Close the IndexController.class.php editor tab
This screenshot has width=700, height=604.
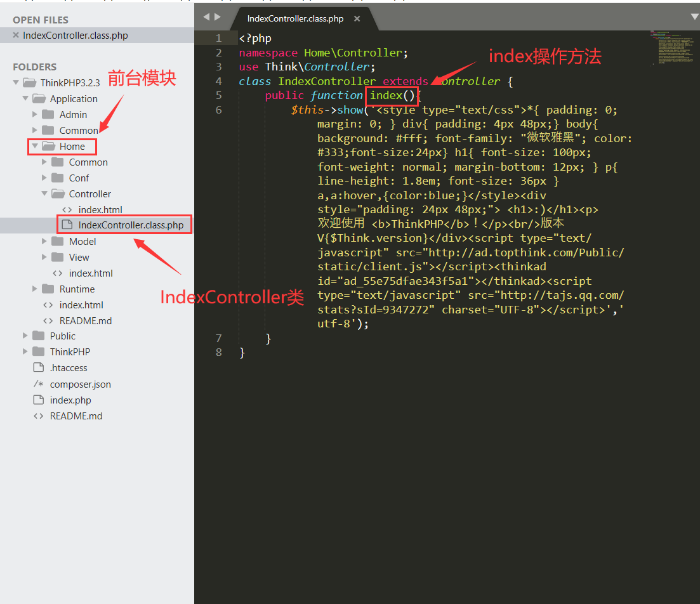point(357,19)
